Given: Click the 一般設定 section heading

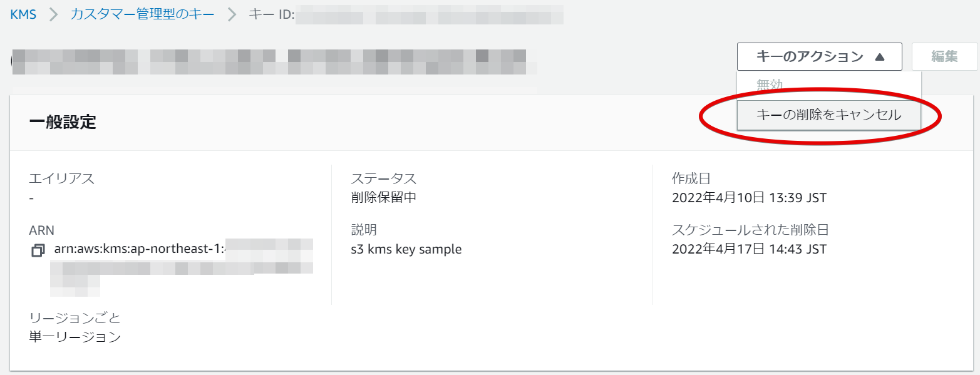Looking at the screenshot, I should (63, 122).
